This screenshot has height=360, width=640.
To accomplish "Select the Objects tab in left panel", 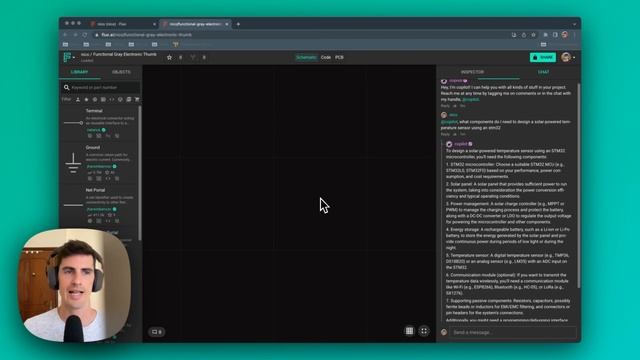I will pos(121,72).
